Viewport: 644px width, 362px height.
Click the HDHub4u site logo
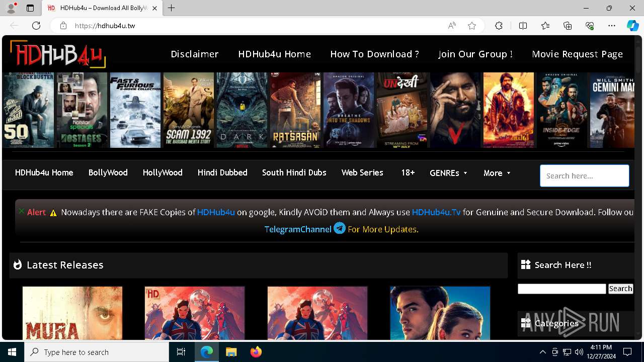pos(58,54)
